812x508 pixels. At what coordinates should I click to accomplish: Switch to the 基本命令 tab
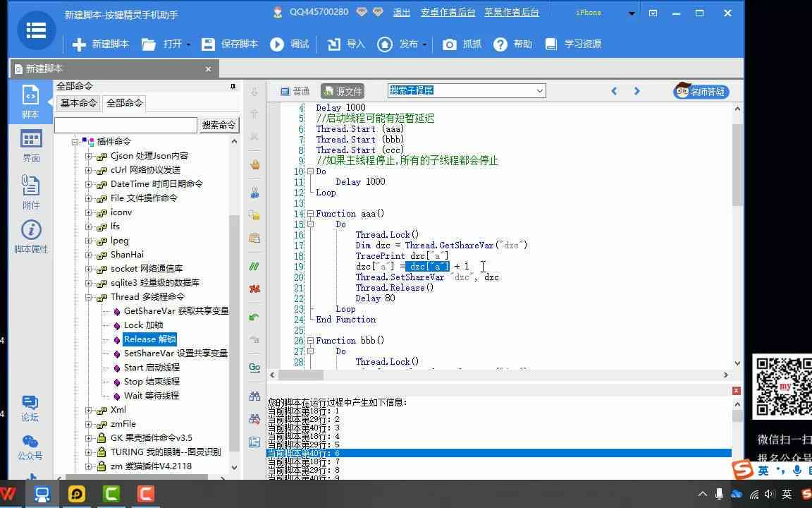(78, 103)
